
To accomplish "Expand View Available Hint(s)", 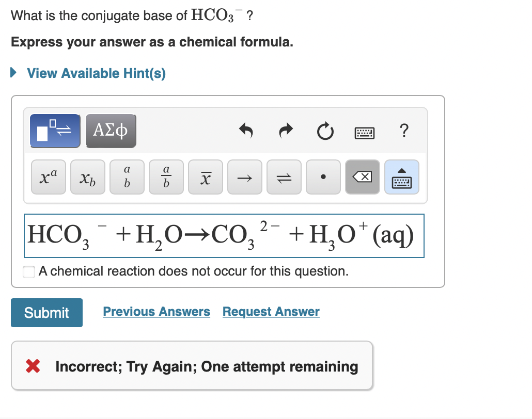I will (x=95, y=73).
